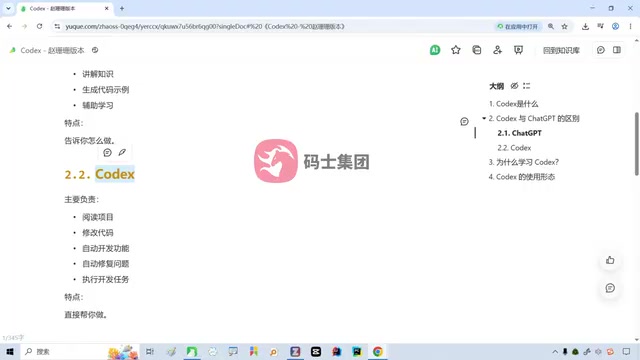Viewport: 640px width, 360px height.
Task: Open a new browser tab
Action: point(122,9)
